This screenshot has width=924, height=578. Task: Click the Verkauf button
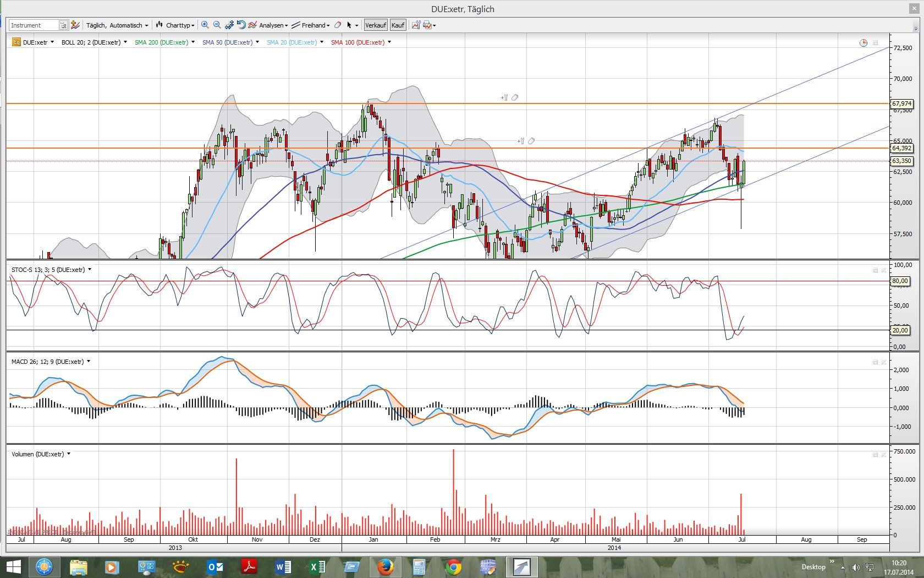(376, 25)
